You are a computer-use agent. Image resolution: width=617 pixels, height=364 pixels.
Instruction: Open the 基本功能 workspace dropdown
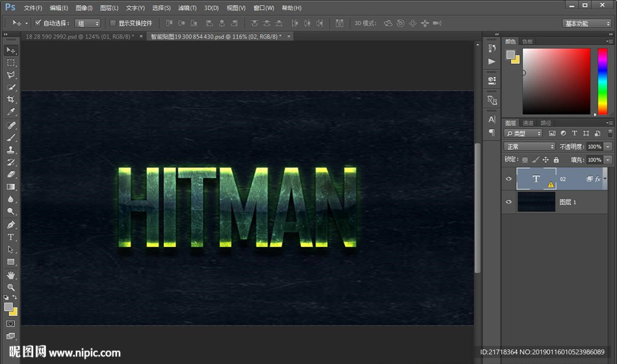pyautogui.click(x=587, y=24)
